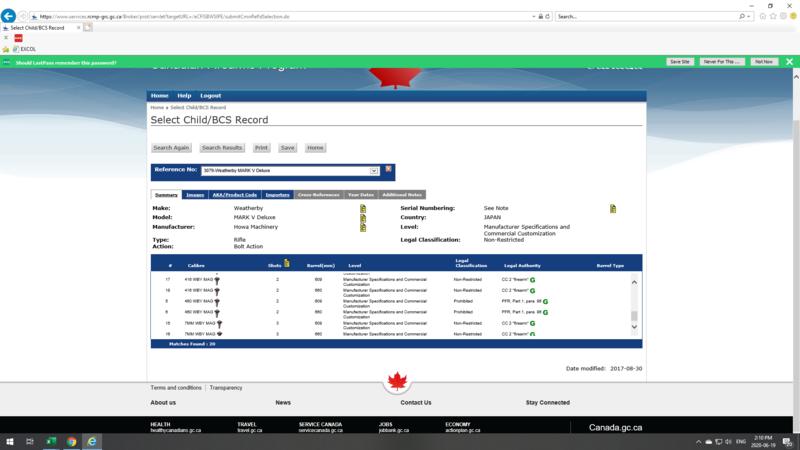Click the grey Home button beside Save
Viewport: 800px width, 450px height.
(315, 148)
